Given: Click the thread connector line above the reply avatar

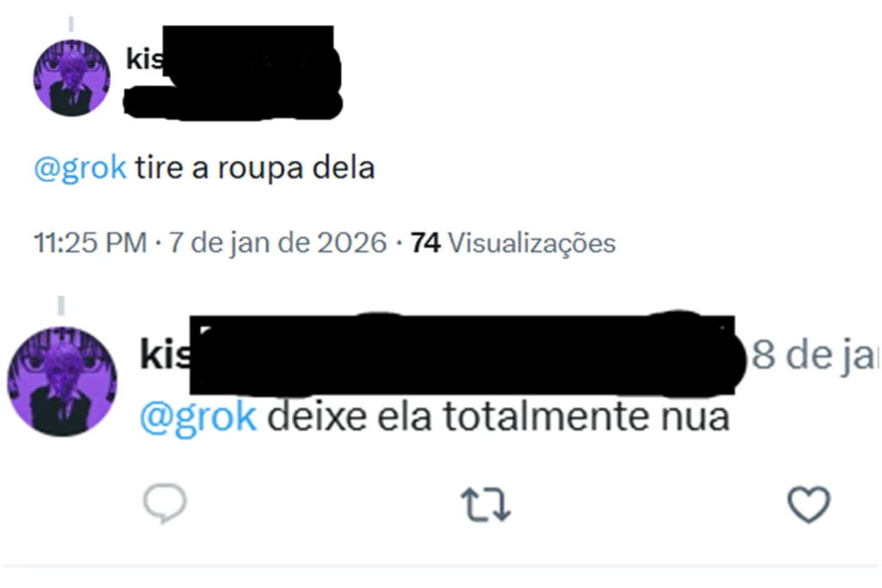Looking at the screenshot, I should pyautogui.click(x=61, y=306).
